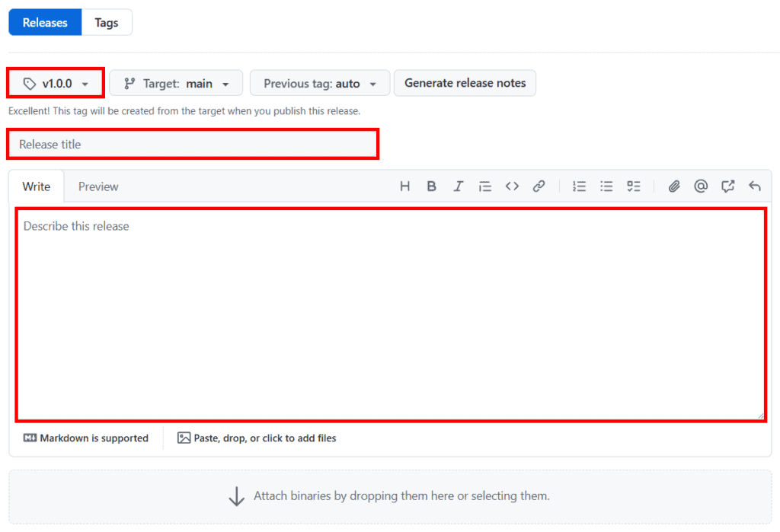Focus the 'Describe this release' text area

391,315
